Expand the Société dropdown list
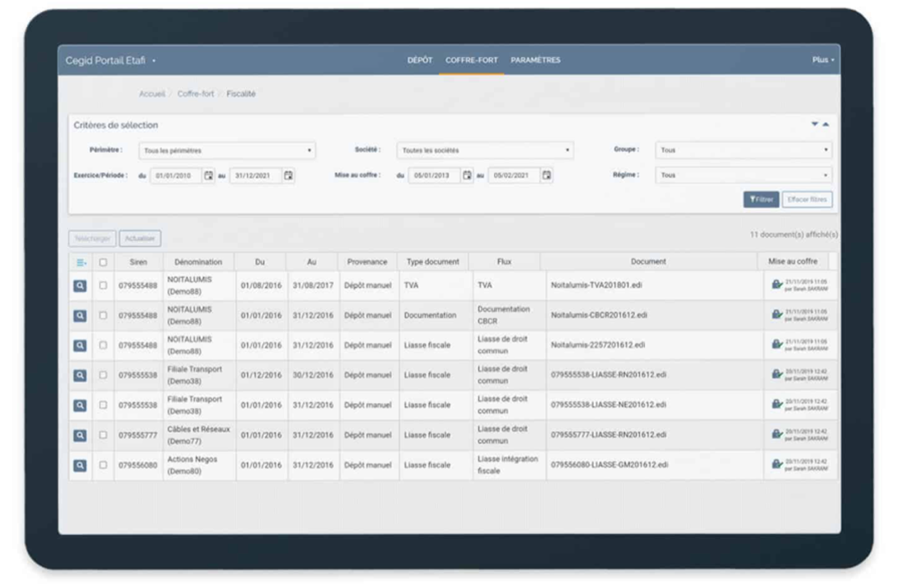The height and width of the screenshot is (588, 911). click(485, 150)
